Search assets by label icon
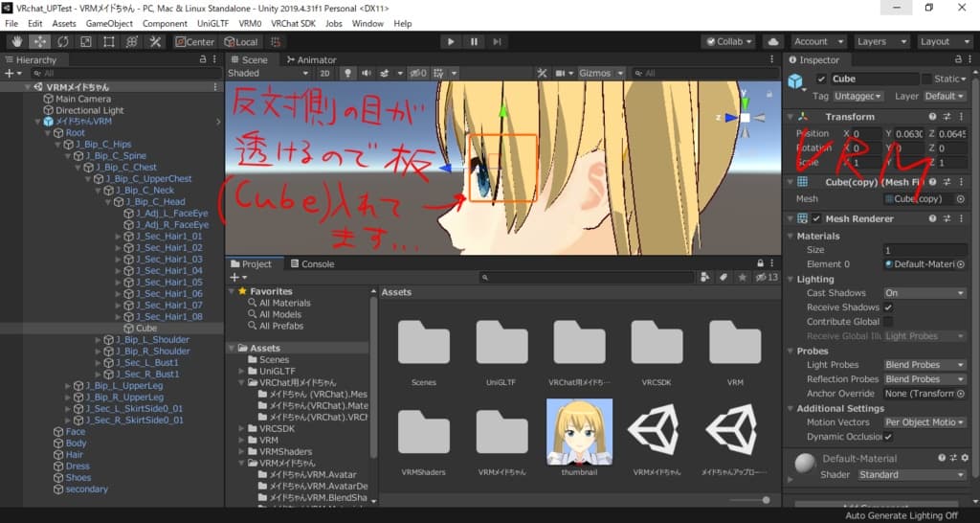The width and height of the screenshot is (980, 523). click(724, 277)
